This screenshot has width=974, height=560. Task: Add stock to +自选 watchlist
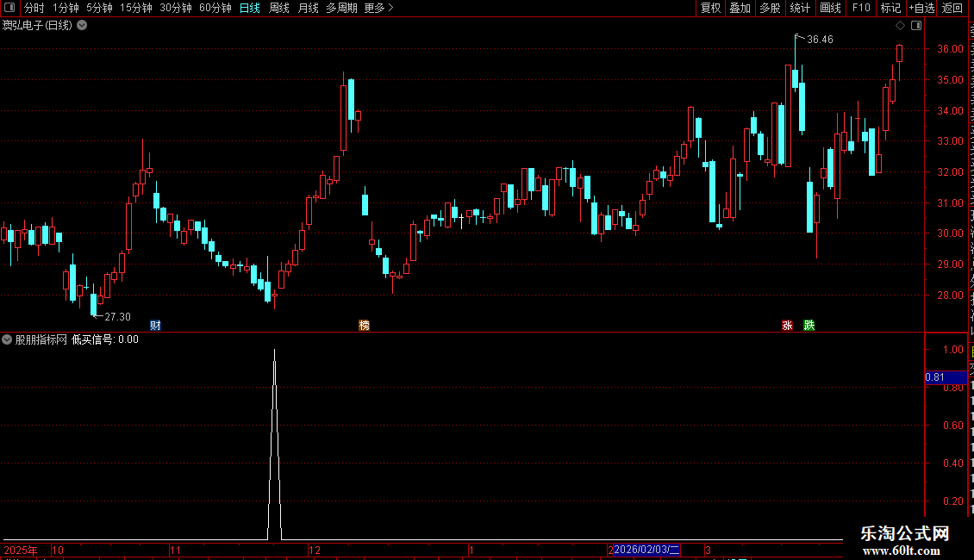[921, 8]
